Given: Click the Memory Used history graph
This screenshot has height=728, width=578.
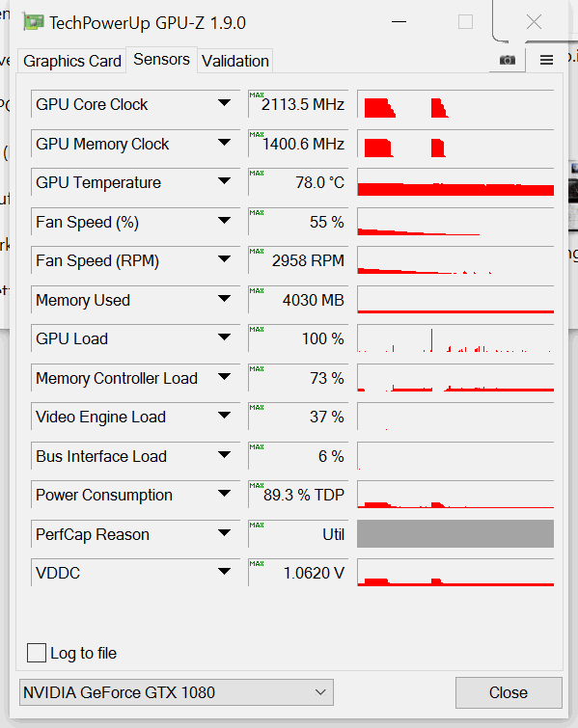Looking at the screenshot, I should point(455,300).
